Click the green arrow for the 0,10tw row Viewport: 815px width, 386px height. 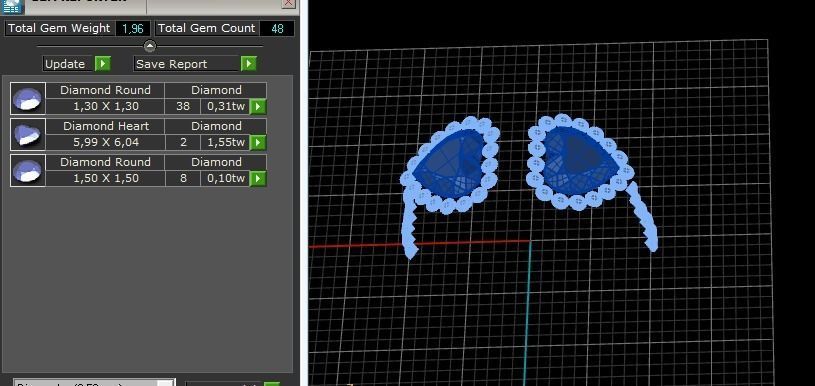pos(258,178)
